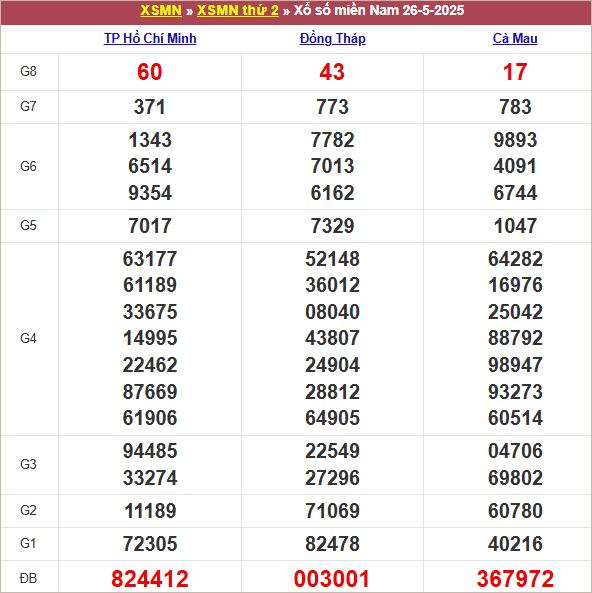592x593 pixels.
Task: Click G6 number 6162
Action: coord(332,193)
